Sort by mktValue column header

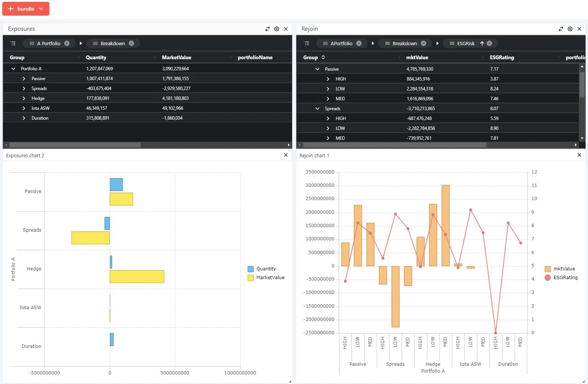tap(417, 57)
